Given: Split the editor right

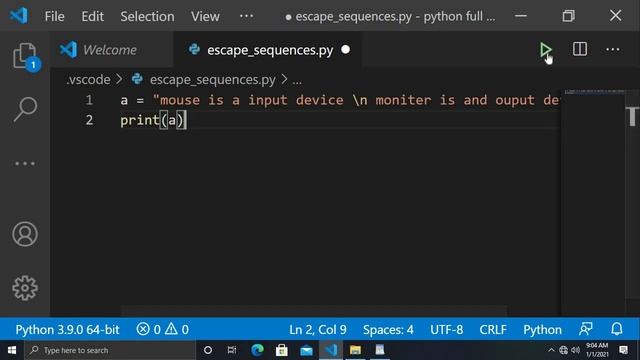Looking at the screenshot, I should (580, 49).
